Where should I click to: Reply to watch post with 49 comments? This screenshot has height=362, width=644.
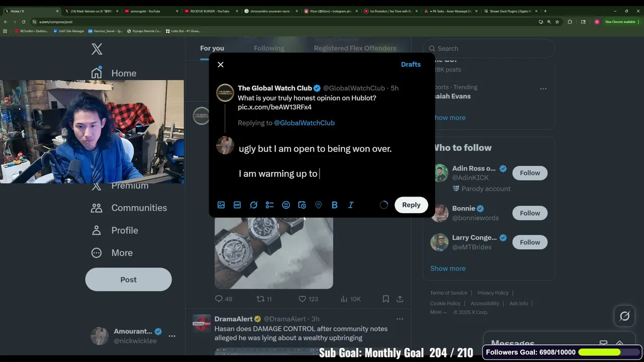coord(223,299)
